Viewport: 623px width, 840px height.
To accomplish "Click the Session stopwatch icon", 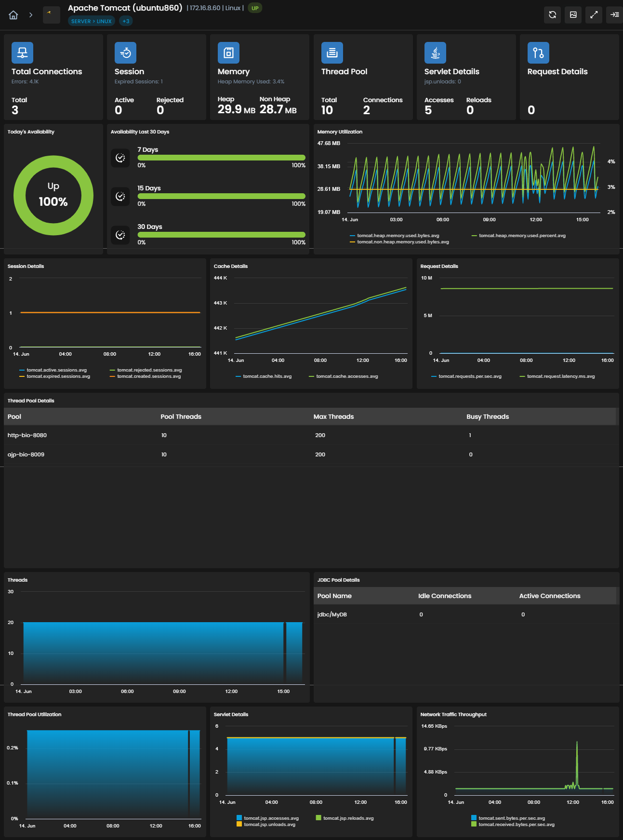I will click(125, 53).
